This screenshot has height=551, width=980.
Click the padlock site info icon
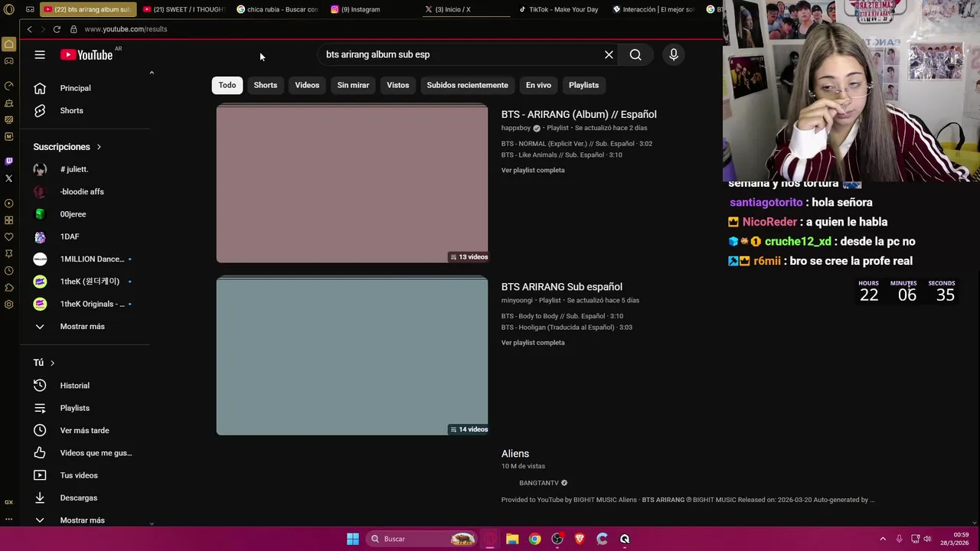click(73, 29)
